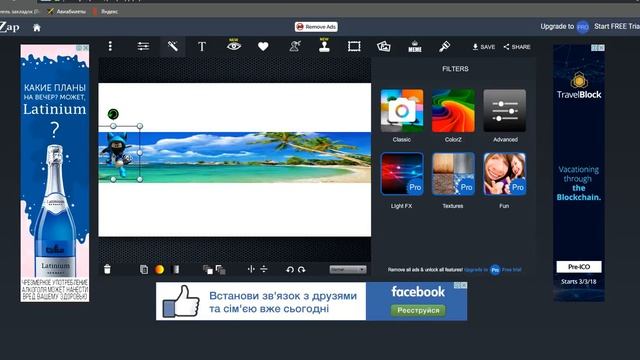Open the three-dot more options menu
The image size is (640, 360).
click(110, 46)
